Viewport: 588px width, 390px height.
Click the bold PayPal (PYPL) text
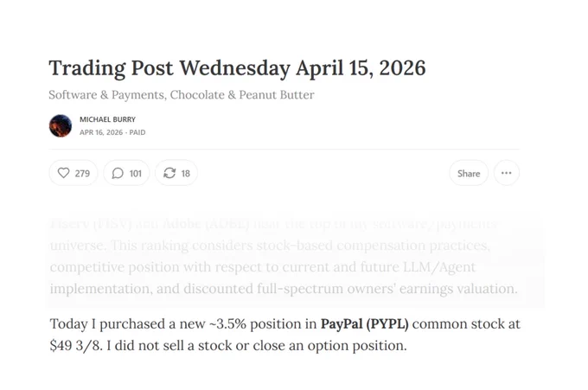pos(364,323)
